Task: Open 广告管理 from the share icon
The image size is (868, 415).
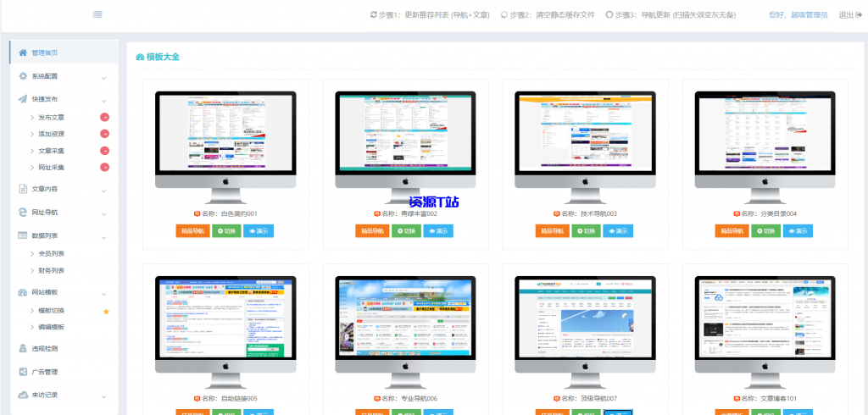Action: pyautogui.click(x=23, y=372)
